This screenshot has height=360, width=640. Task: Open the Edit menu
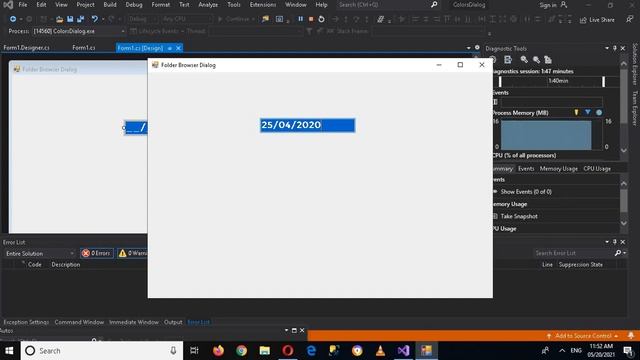pyautogui.click(x=41, y=4)
